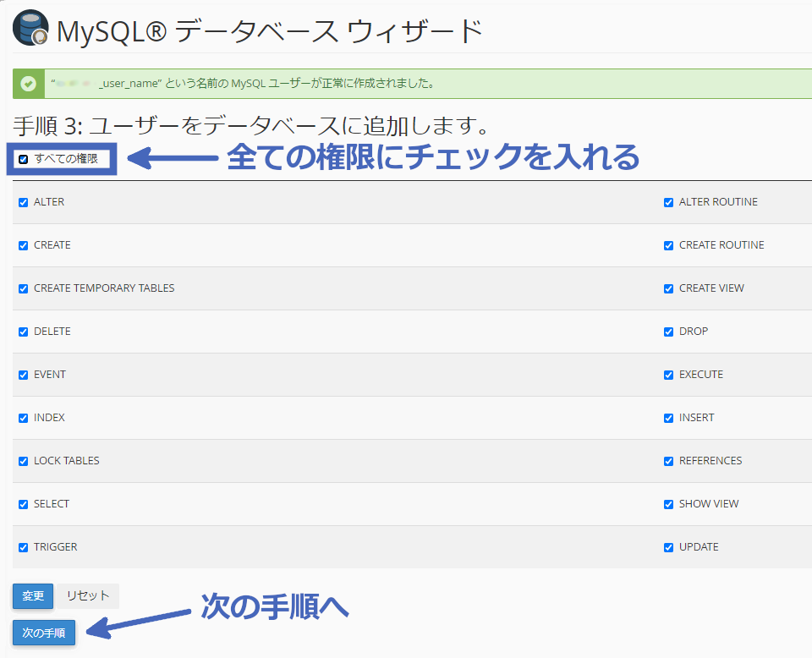Toggle the EVENT privilege checkbox
Image resolution: width=812 pixels, height=658 pixels.
click(x=24, y=375)
